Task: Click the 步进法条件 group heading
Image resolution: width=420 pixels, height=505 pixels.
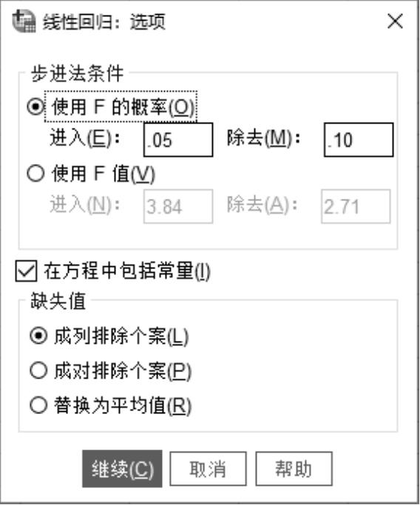Action: point(77,73)
